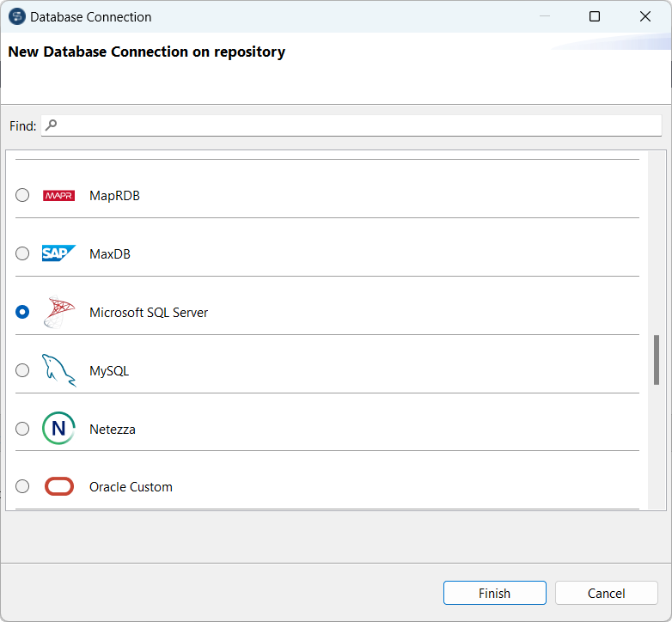Click the Microsoft SQL Server logo icon
This screenshot has width=672, height=622.
tap(58, 313)
